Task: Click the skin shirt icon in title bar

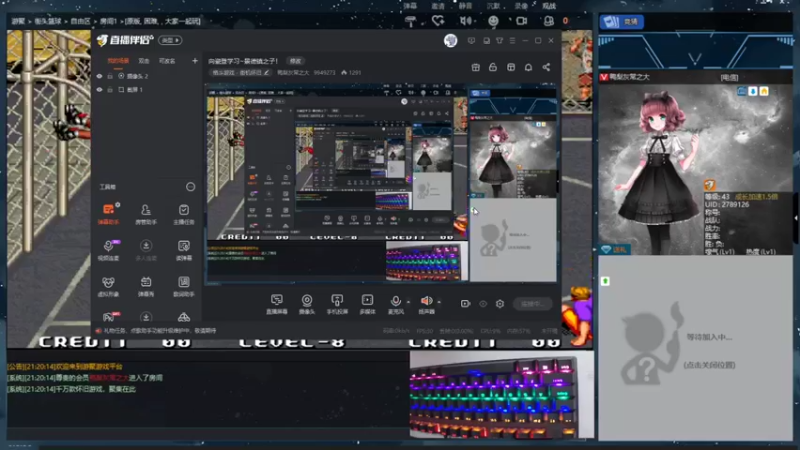Action: click(x=499, y=40)
